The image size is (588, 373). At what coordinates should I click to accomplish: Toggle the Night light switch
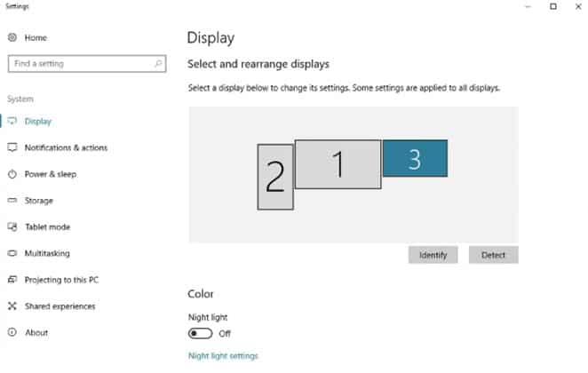tap(200, 333)
